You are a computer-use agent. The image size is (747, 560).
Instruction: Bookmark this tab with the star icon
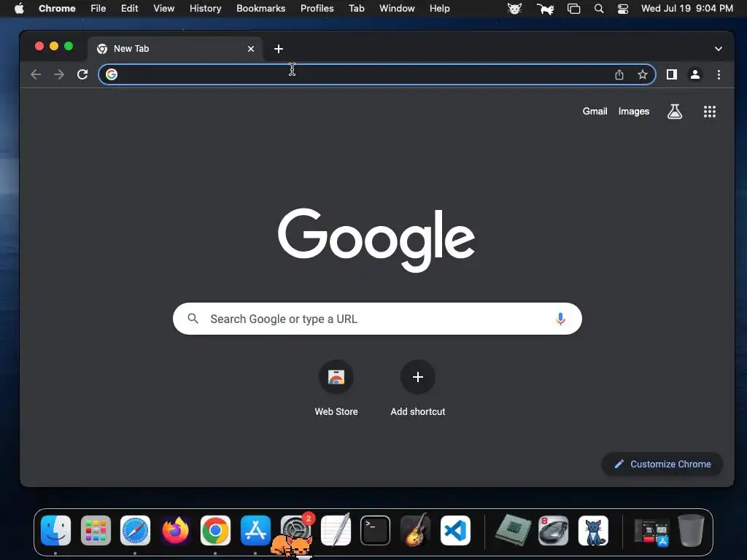click(642, 74)
